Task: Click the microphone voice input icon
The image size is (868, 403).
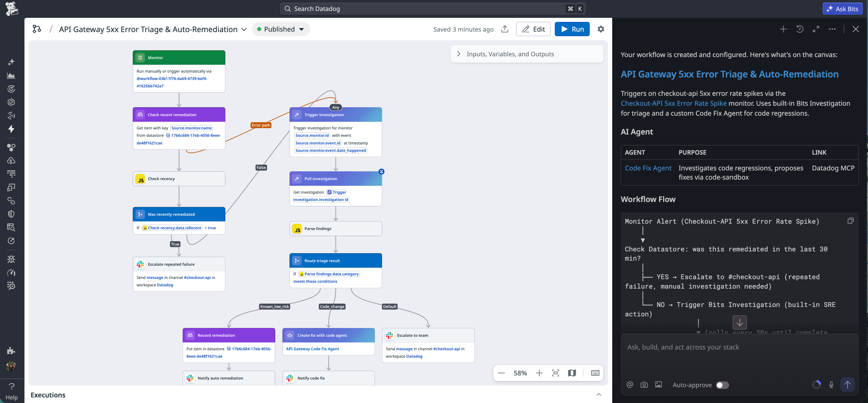Action: click(831, 385)
